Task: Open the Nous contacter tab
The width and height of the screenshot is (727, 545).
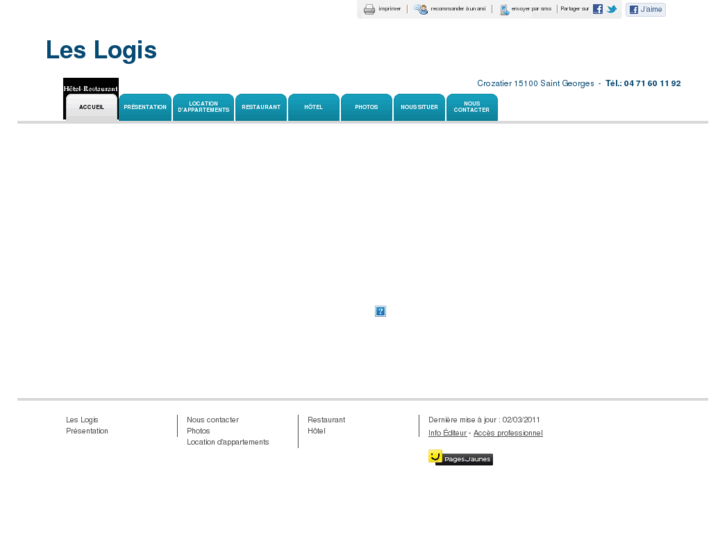Action: point(472,107)
